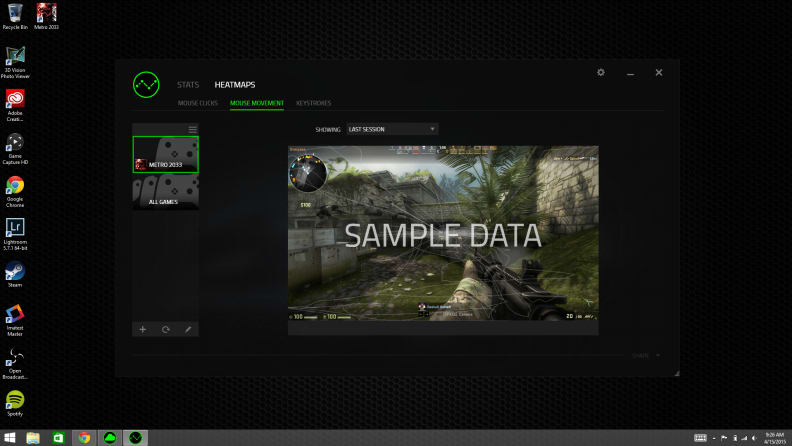
Task: Edit the selected game with the pencil icon
Action: tap(188, 329)
